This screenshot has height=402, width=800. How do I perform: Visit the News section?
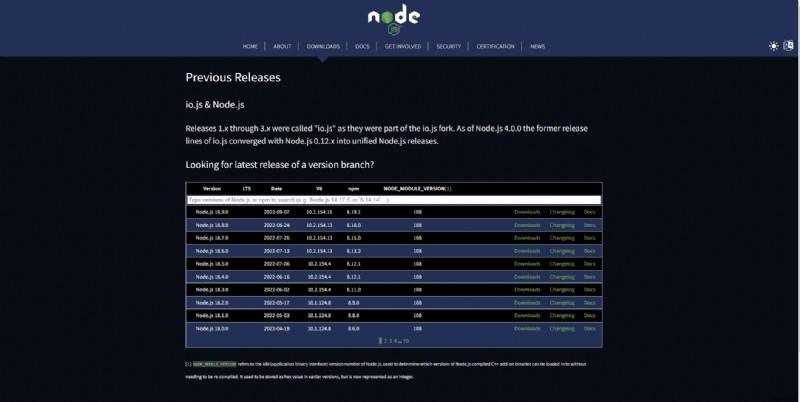click(537, 46)
